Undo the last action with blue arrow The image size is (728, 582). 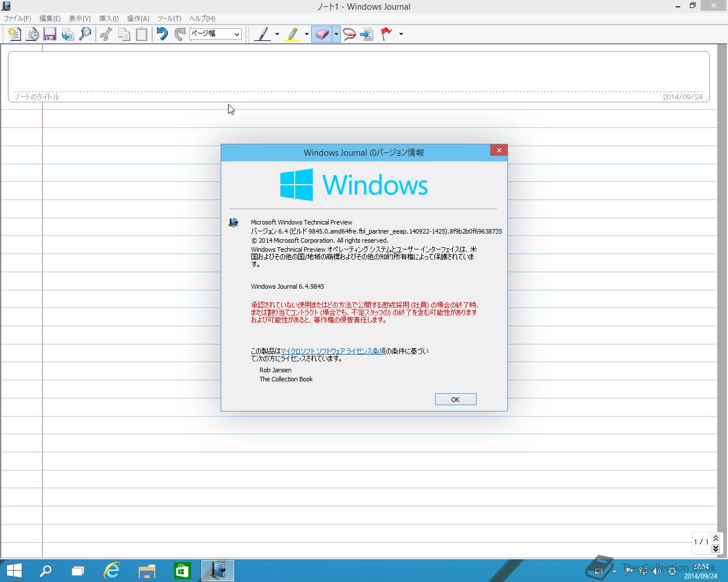(163, 34)
